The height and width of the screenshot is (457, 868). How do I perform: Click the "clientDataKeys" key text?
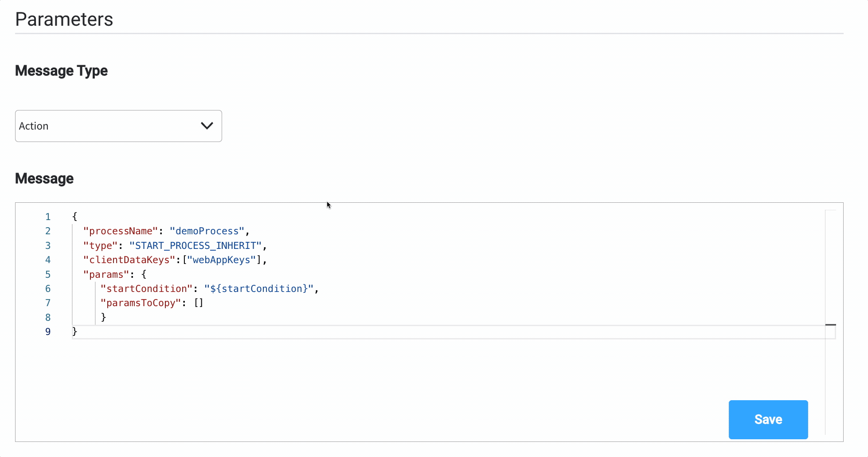129,260
